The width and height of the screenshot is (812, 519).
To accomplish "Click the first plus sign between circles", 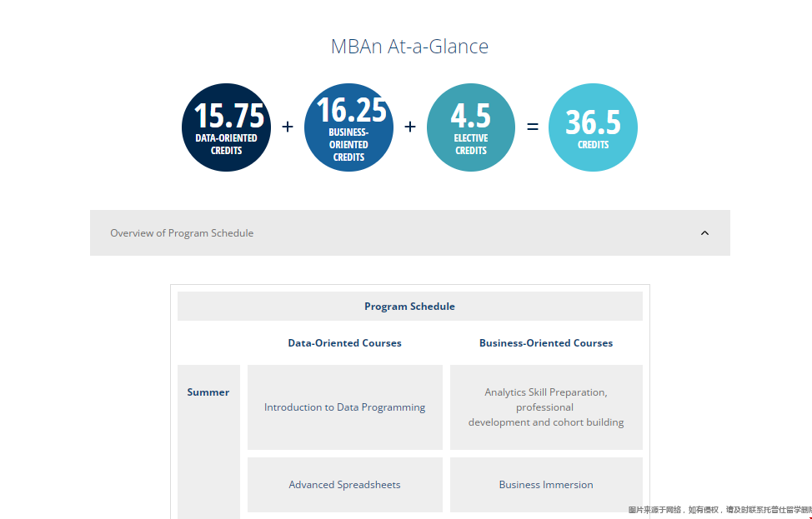I will click(288, 127).
